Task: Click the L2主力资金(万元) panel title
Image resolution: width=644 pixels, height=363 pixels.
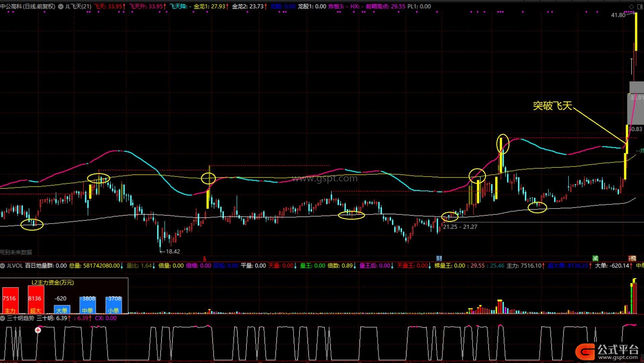Action: pyautogui.click(x=53, y=283)
